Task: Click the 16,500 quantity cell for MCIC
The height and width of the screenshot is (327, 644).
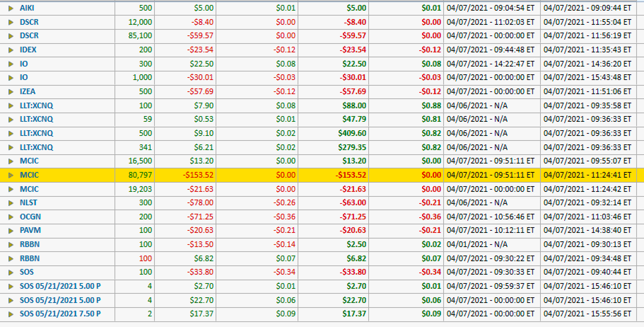Action: (140, 161)
